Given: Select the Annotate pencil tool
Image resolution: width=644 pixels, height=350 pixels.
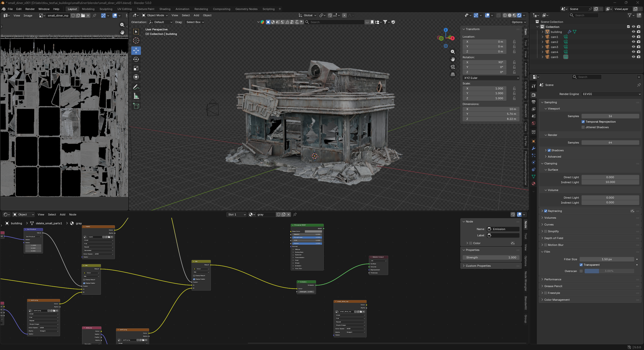Looking at the screenshot, I should coord(136,87).
